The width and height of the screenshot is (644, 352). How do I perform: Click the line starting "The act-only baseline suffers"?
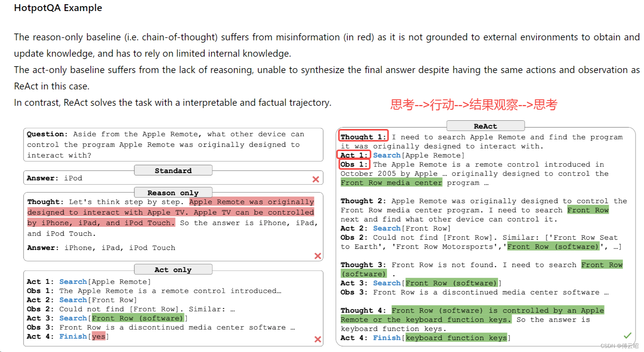click(327, 70)
